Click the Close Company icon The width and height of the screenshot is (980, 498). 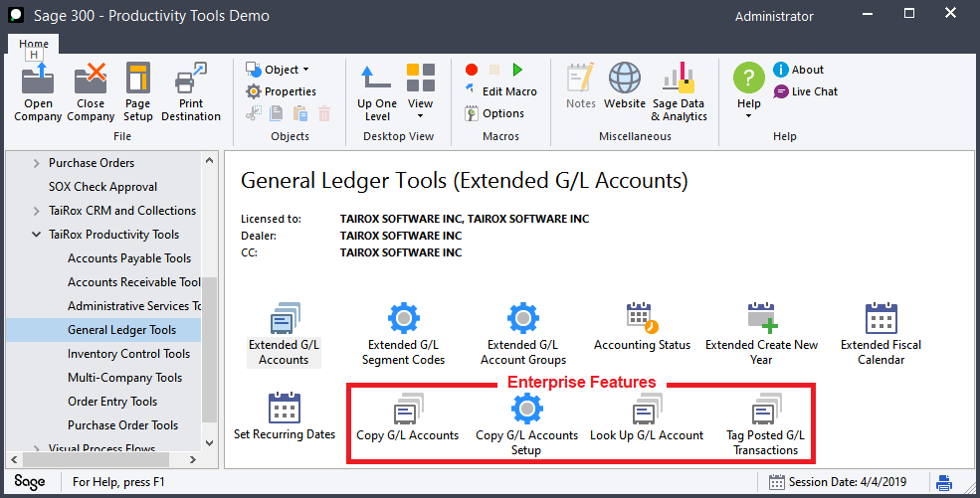91,79
